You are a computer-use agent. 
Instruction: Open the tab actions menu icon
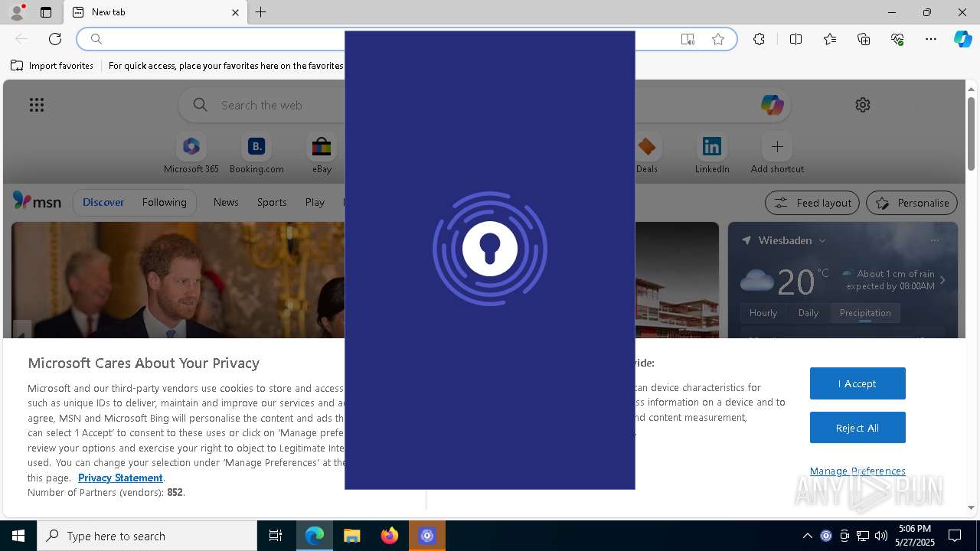tap(46, 12)
